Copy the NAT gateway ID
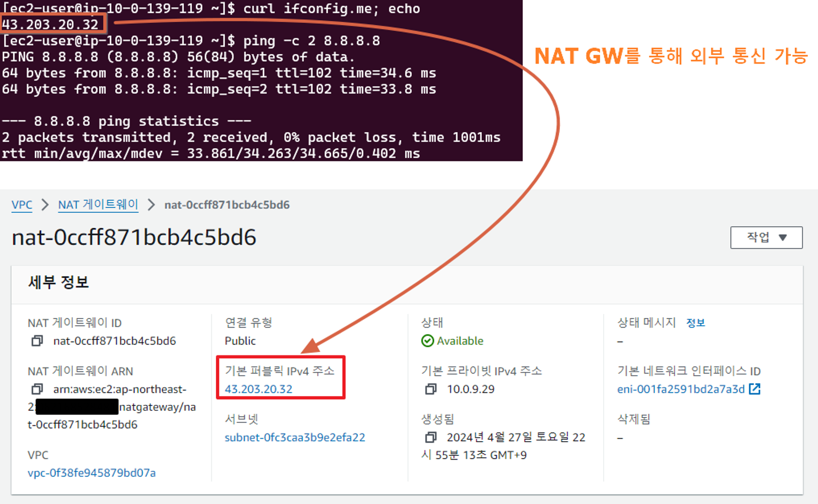818x504 pixels. click(37, 341)
